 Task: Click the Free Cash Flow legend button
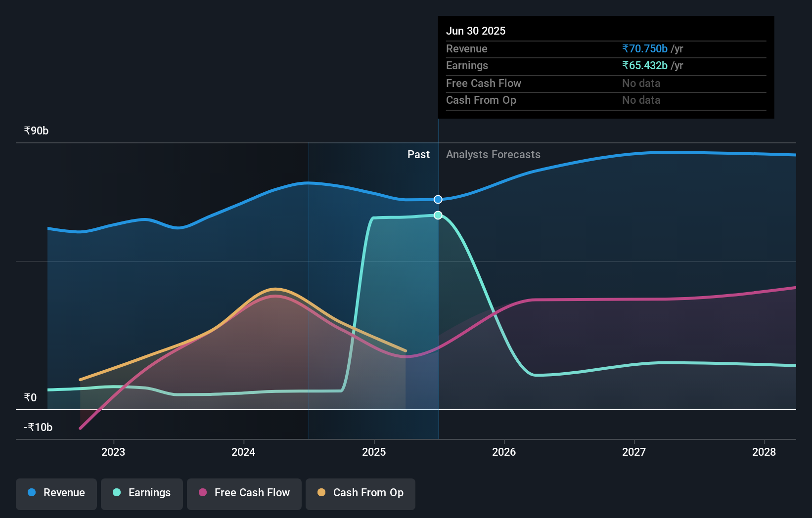pos(244,494)
